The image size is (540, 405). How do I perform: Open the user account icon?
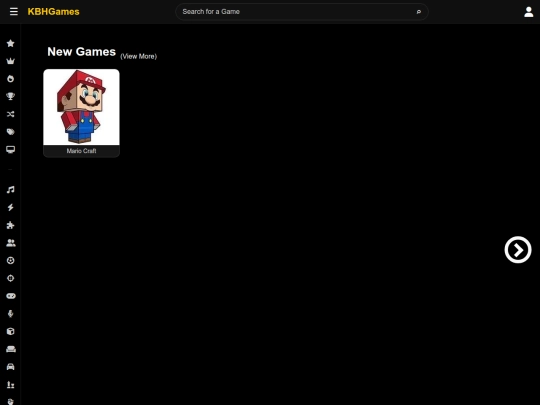click(x=529, y=12)
